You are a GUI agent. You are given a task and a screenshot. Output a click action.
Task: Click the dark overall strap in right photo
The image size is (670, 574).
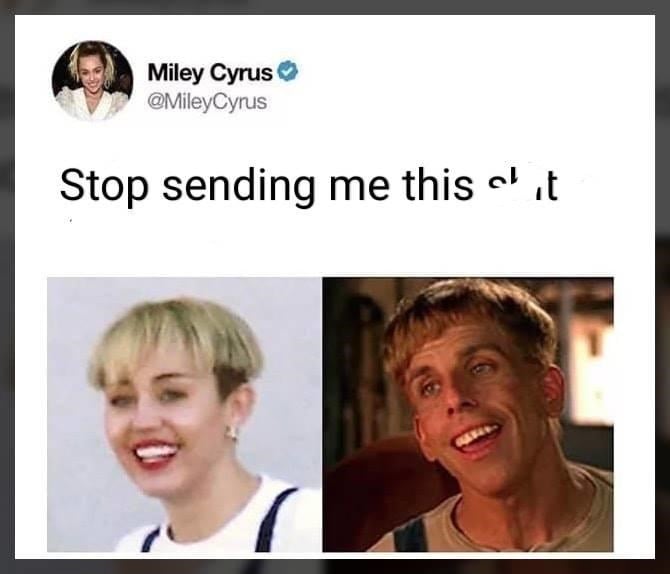click(409, 534)
